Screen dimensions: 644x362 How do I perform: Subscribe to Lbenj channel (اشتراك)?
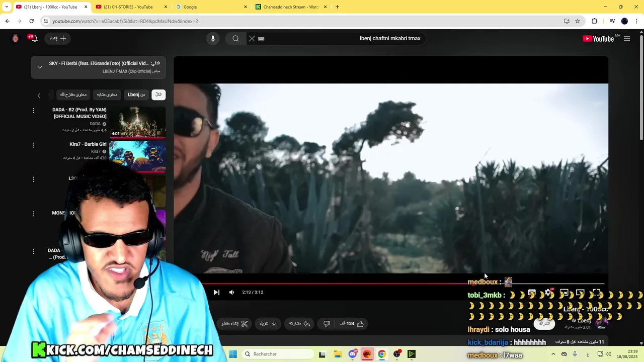544,323
